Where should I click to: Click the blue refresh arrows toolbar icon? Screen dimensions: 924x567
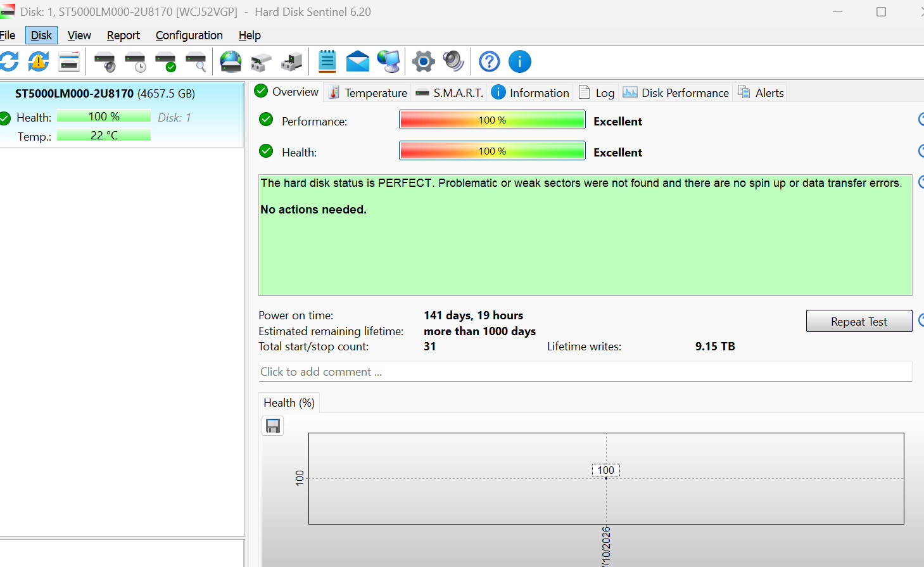[9, 61]
